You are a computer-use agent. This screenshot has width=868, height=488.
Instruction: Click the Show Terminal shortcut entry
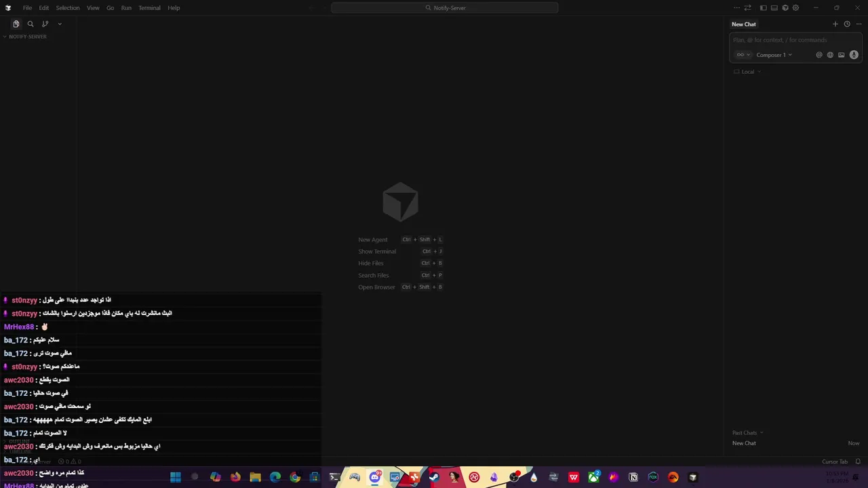pos(400,251)
